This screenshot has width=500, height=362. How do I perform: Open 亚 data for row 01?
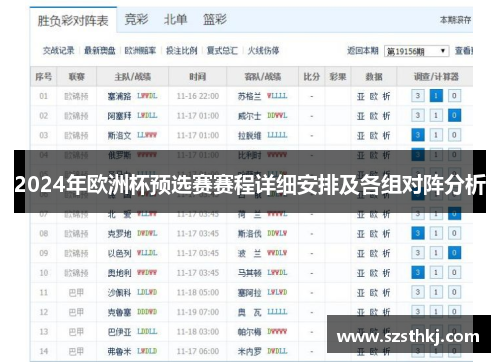(361, 96)
